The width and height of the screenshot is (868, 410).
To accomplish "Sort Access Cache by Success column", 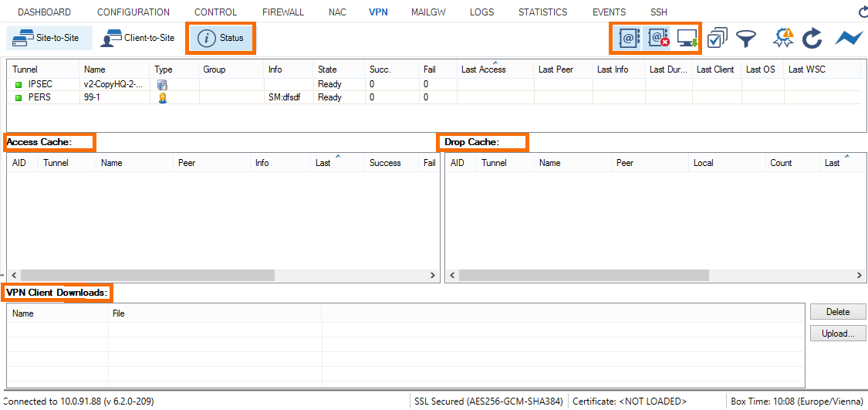I will [x=393, y=163].
